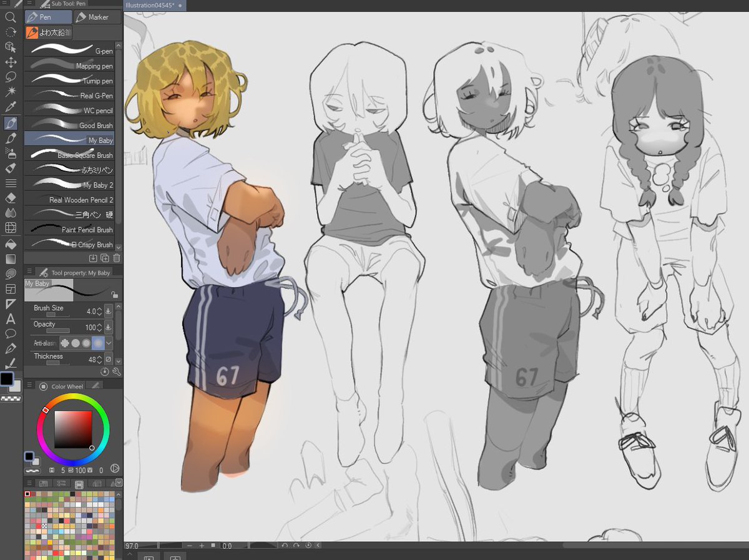Expand color set tabs dropdown arrow
The width and height of the screenshot is (749, 560).
coord(118,483)
